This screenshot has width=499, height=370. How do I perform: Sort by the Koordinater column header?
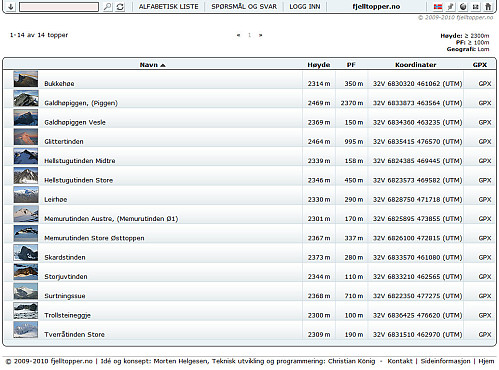click(x=416, y=65)
